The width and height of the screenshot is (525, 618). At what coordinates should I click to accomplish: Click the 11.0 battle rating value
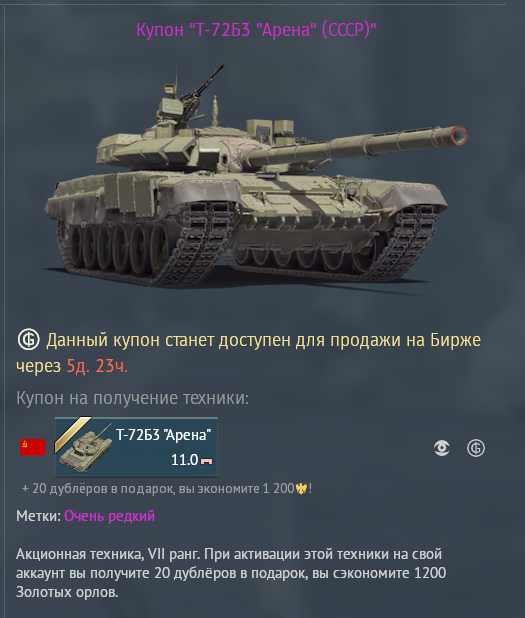[184, 460]
